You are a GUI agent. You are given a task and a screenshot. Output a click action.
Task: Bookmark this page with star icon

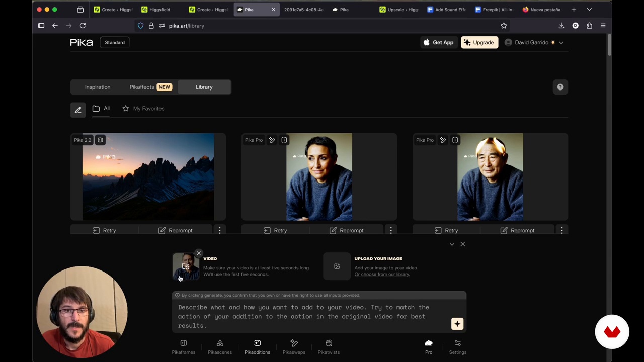tap(504, 26)
